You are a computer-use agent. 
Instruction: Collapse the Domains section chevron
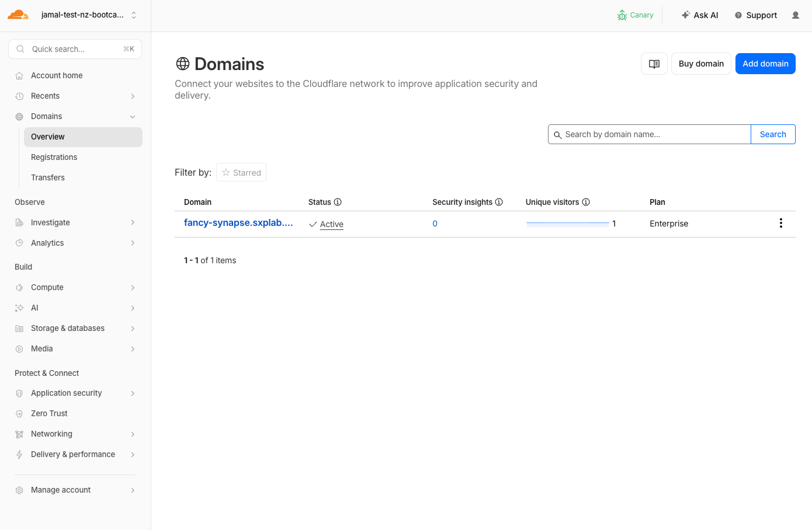[x=133, y=117]
